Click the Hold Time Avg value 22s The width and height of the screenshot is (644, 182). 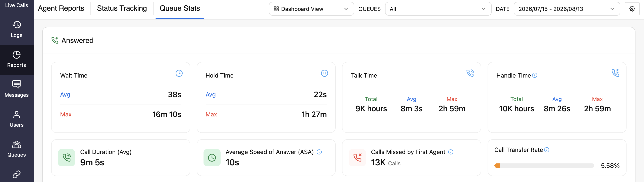pyautogui.click(x=320, y=94)
